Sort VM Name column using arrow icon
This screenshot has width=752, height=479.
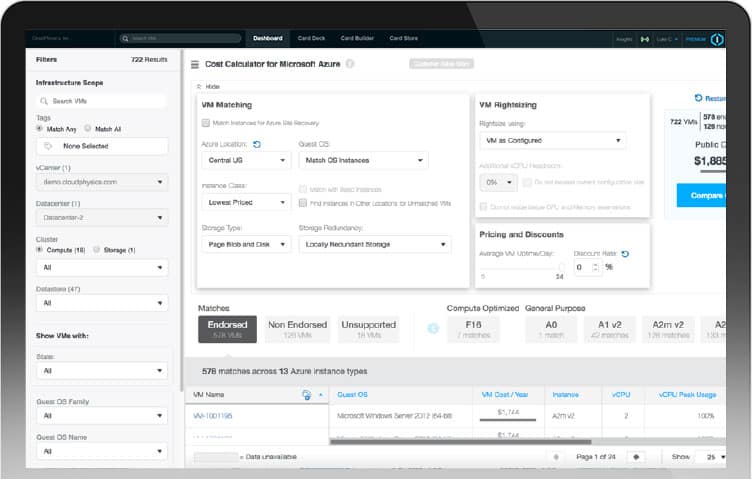(x=321, y=395)
